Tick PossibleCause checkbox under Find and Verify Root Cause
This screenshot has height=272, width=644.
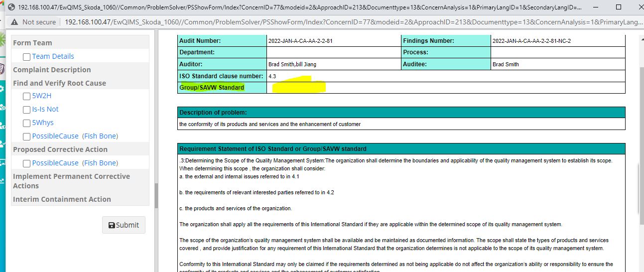(x=27, y=136)
